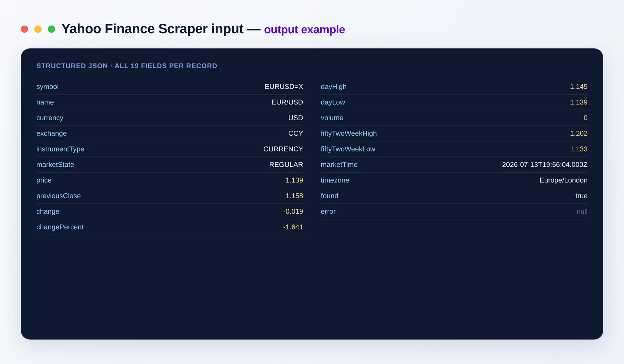Click the purple 'output example' text

tap(304, 30)
